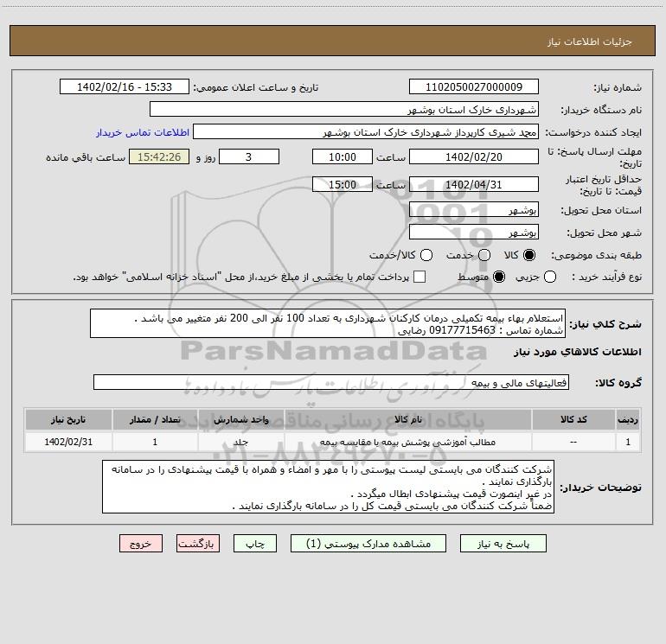Open the اطلاعات تماس خریدار link
The width and height of the screenshot is (666, 644).
143,132
